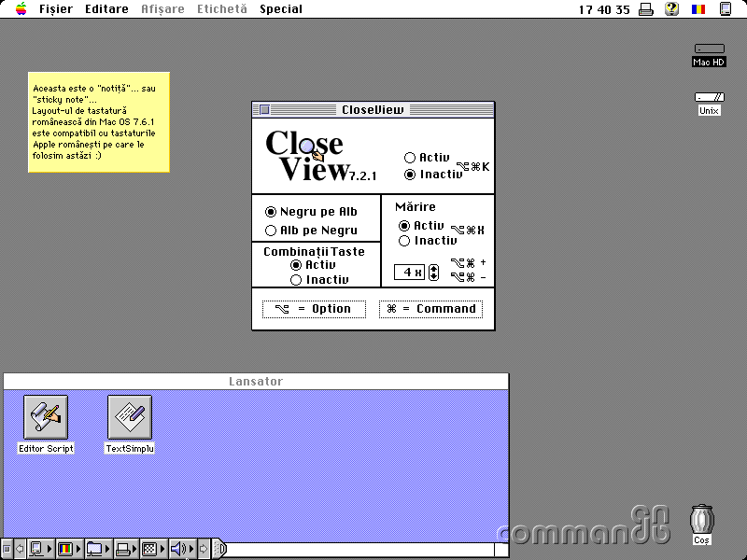Open AppleTalk computer module in Control Strip
Screen dimensions: 747x560
[40, 549]
